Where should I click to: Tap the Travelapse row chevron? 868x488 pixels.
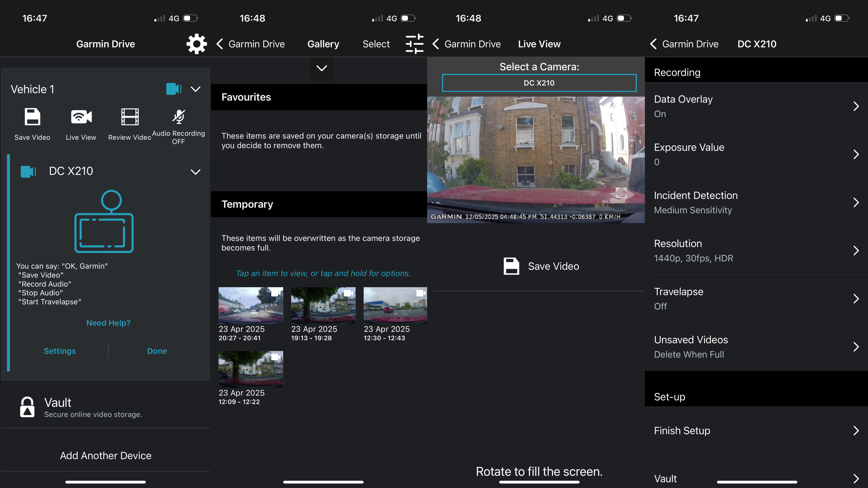(x=856, y=299)
